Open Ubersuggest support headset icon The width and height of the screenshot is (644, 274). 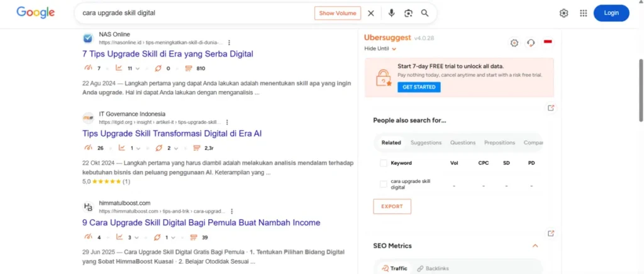(x=531, y=43)
